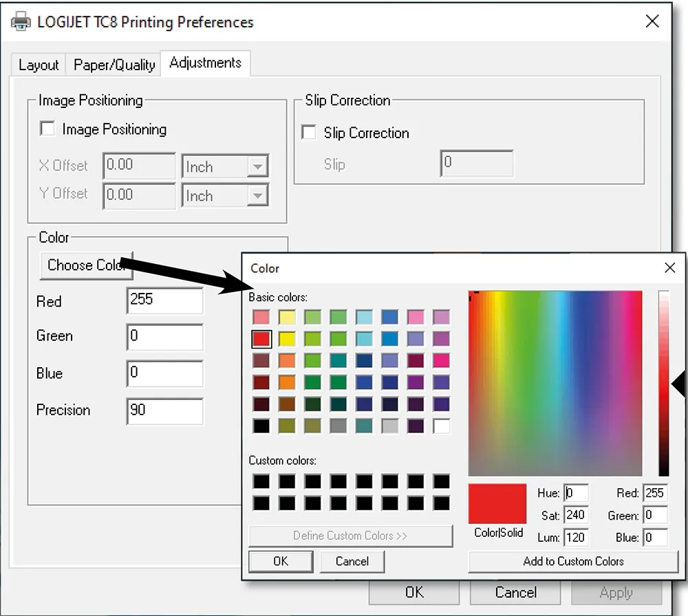Image resolution: width=688 pixels, height=616 pixels.
Task: Pick the selected red basic color swatch
Action: click(261, 339)
